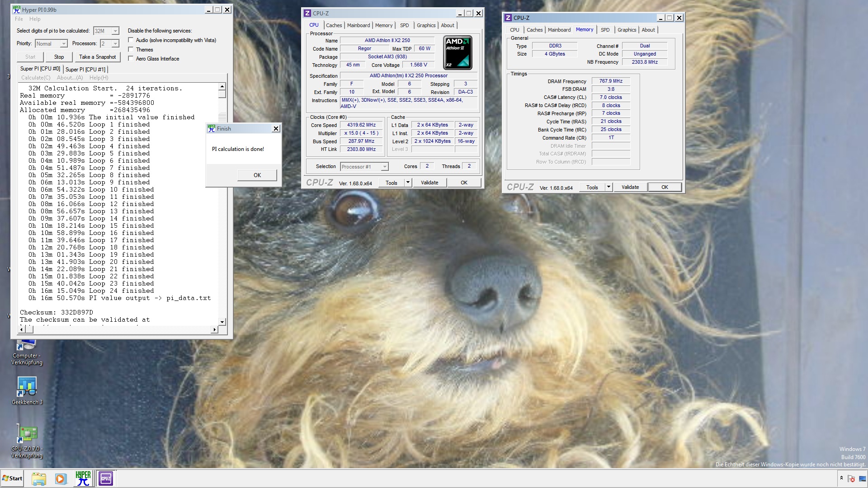Viewport: 868px width, 488px height.
Task: Click Validate in CPU-Z CPU window
Action: [x=429, y=183]
